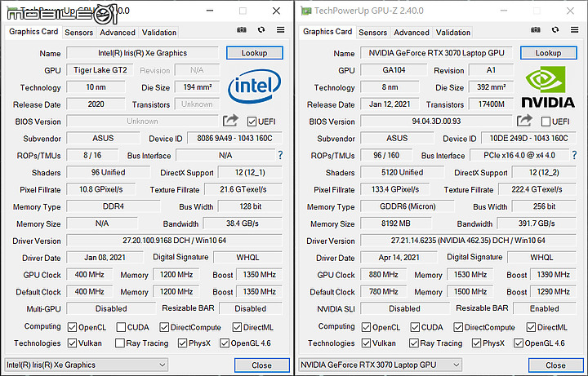Screen dimensions: 588x376
Task: Click Lookup button in Intel window
Action: point(255,53)
